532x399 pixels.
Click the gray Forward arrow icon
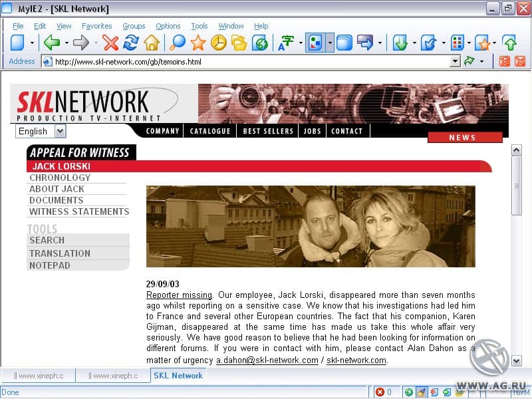81,43
